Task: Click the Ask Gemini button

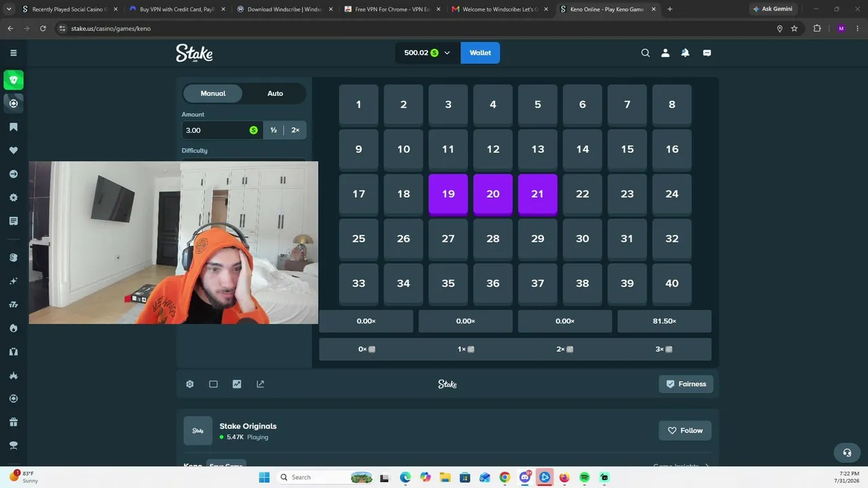Action: [772, 9]
